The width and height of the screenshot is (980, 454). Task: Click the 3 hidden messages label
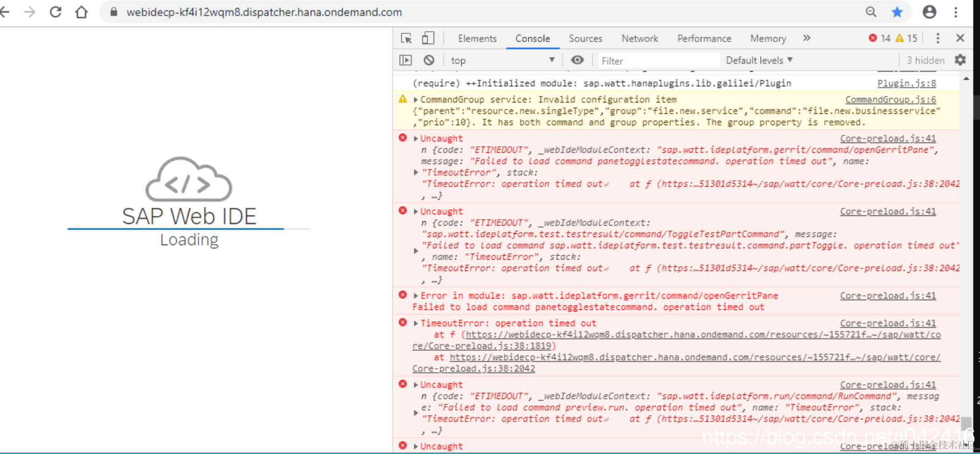pyautogui.click(x=926, y=60)
